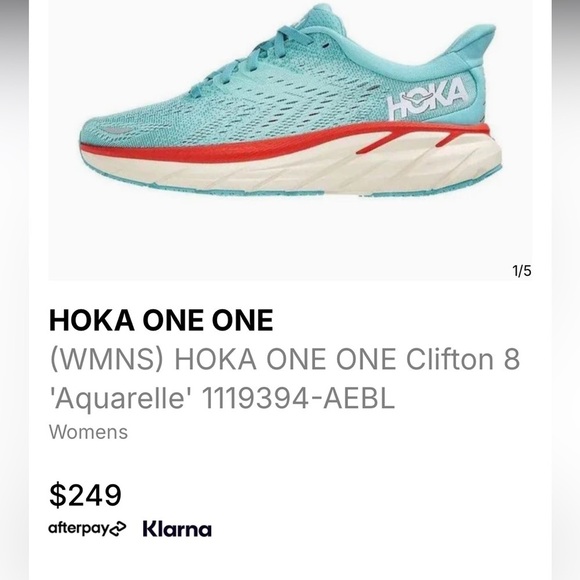Tap the Womens category label
580x580 pixels.
88,432
